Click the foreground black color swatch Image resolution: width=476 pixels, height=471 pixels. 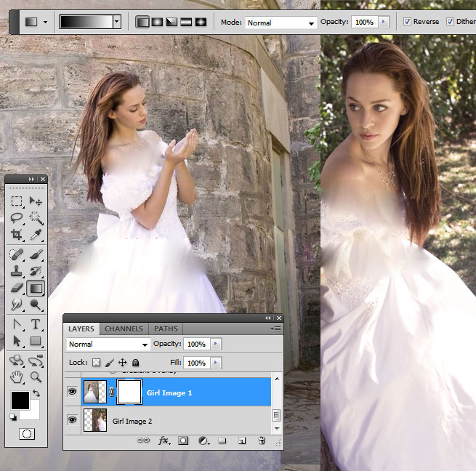point(20,400)
